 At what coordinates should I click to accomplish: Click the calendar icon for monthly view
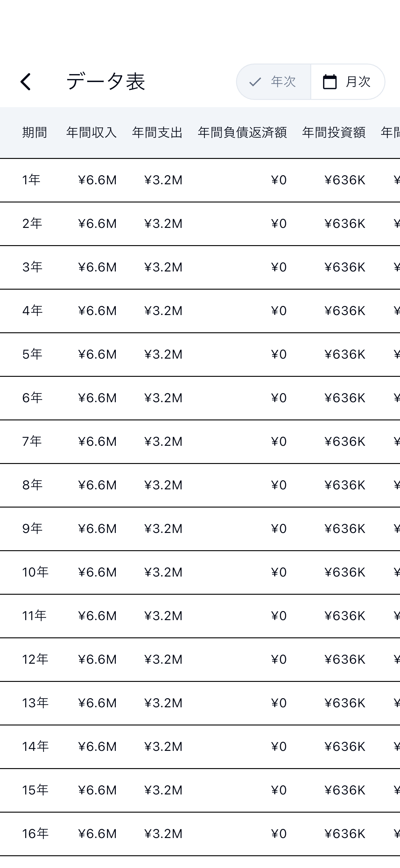coord(329,82)
